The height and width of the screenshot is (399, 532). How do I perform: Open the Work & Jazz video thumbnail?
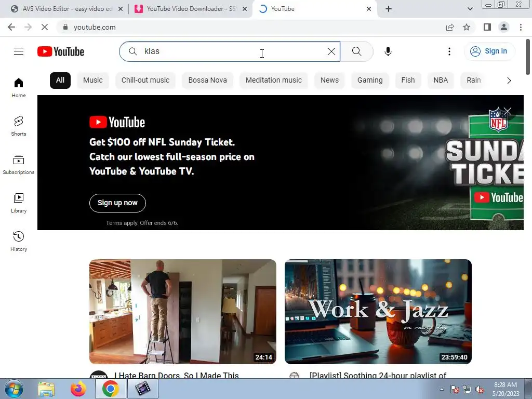tap(378, 312)
